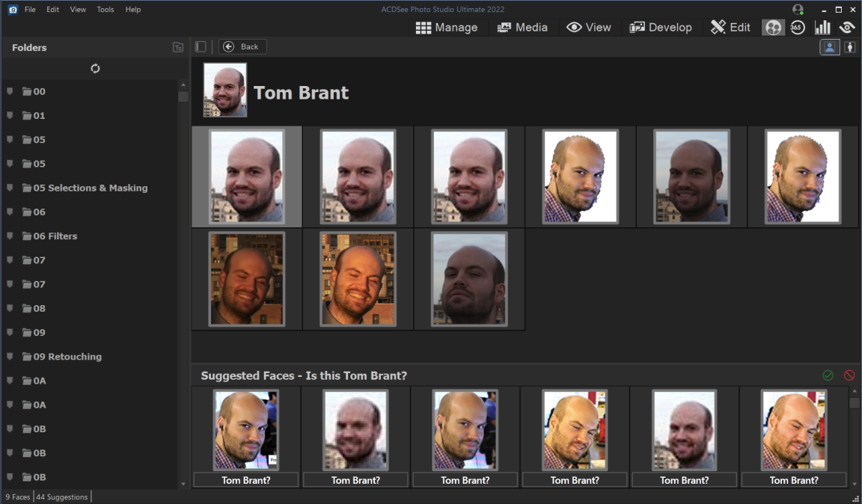The image size is (862, 504).
Task: Switch to 365 mode
Action: pos(798,28)
